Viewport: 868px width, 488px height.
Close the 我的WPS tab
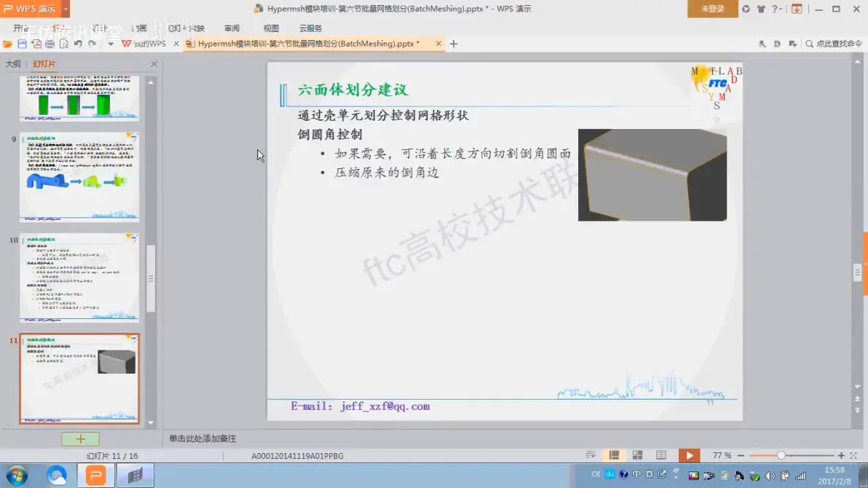(176, 44)
